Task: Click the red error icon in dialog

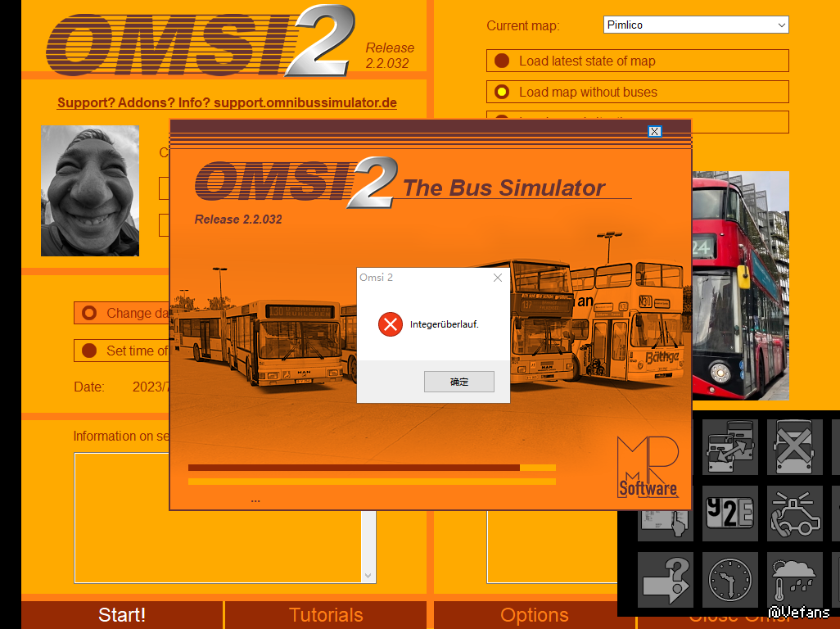Action: click(391, 324)
